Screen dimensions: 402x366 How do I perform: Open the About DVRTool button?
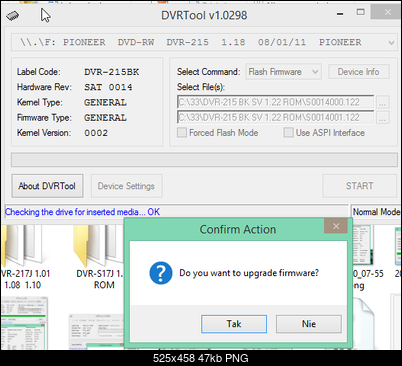pyautogui.click(x=47, y=186)
